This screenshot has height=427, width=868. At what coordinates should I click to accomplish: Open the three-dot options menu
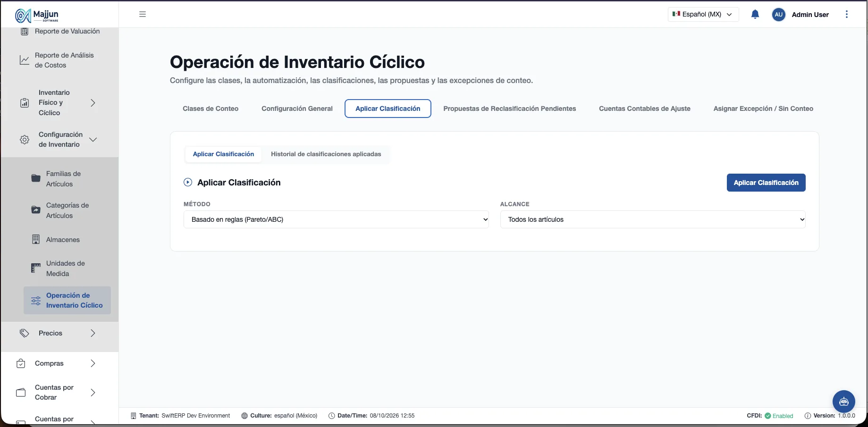point(846,14)
